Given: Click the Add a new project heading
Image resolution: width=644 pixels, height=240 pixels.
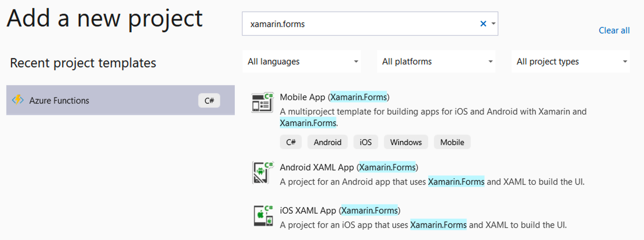Looking at the screenshot, I should (105, 18).
